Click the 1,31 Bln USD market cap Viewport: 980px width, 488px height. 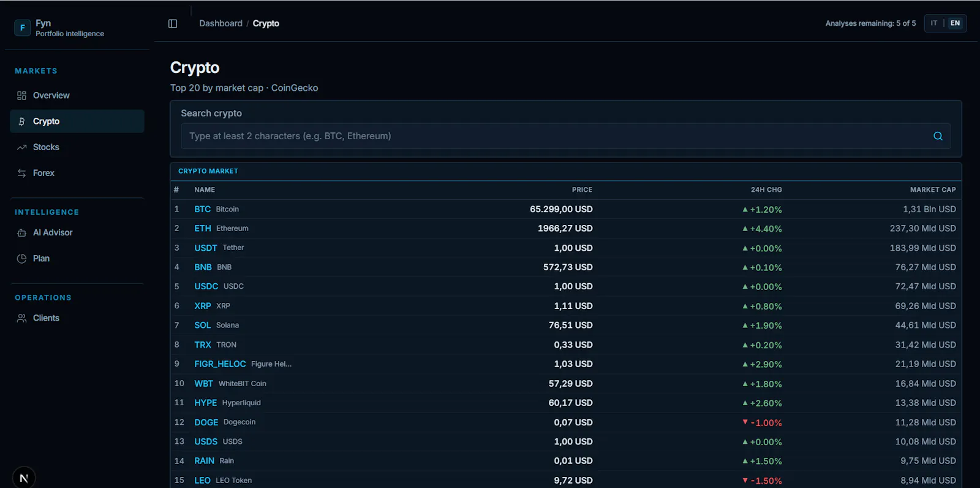929,209
